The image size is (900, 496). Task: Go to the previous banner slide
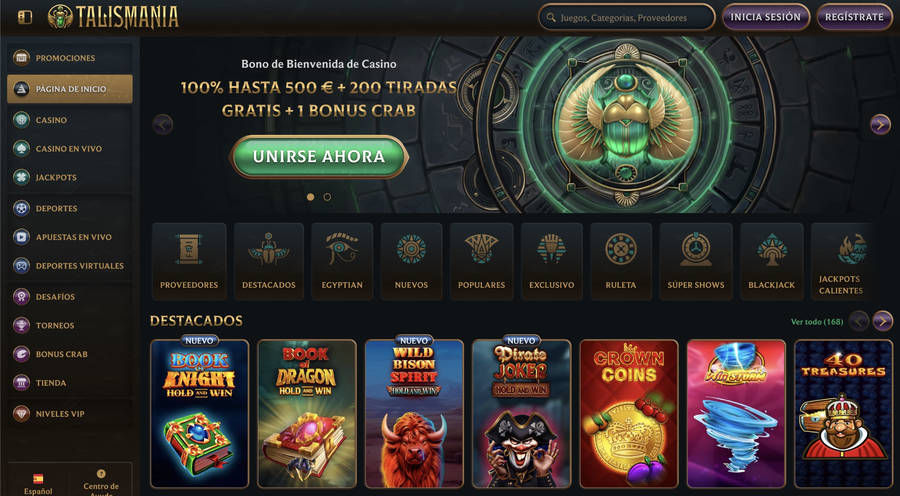coord(163,124)
